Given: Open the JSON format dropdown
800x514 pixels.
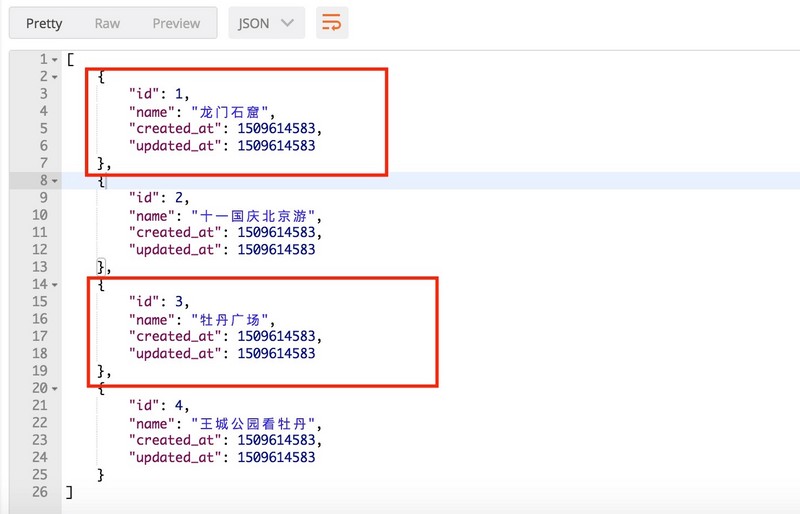Looking at the screenshot, I should (266, 23).
